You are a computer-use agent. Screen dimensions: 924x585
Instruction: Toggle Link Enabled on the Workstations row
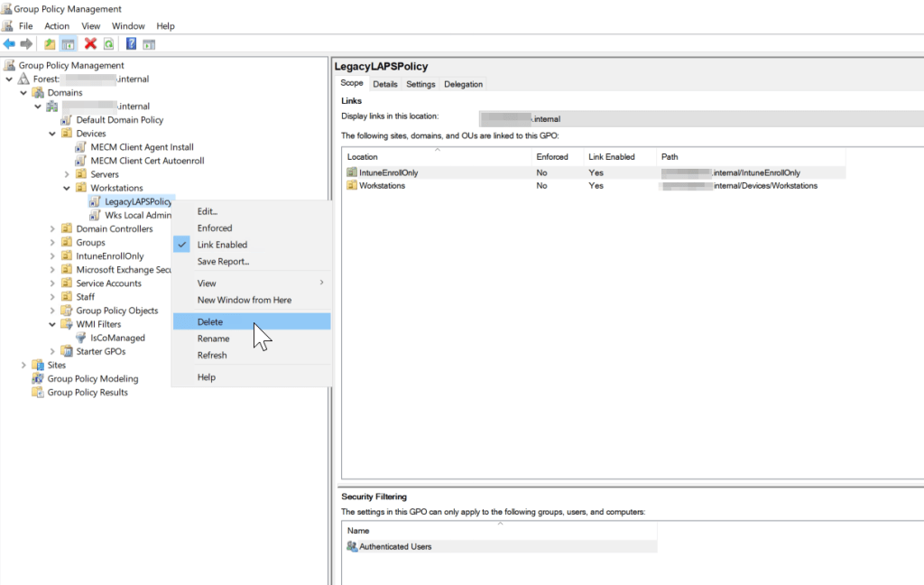596,185
